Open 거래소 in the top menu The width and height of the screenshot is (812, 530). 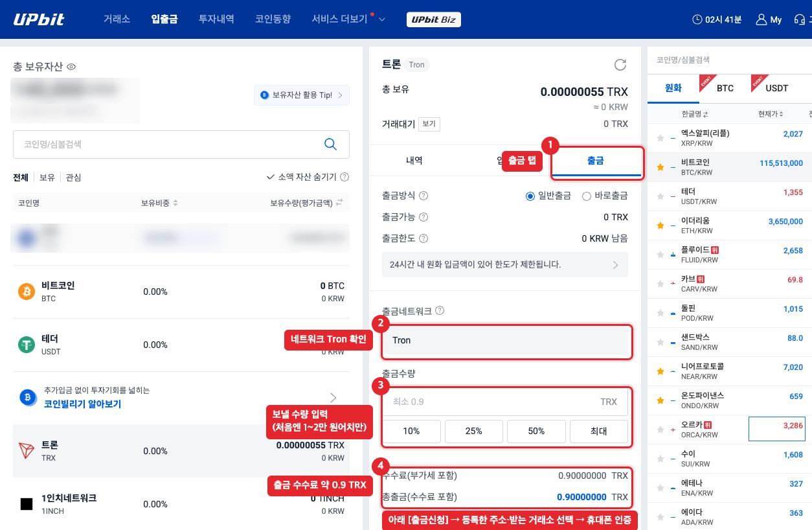pos(117,19)
